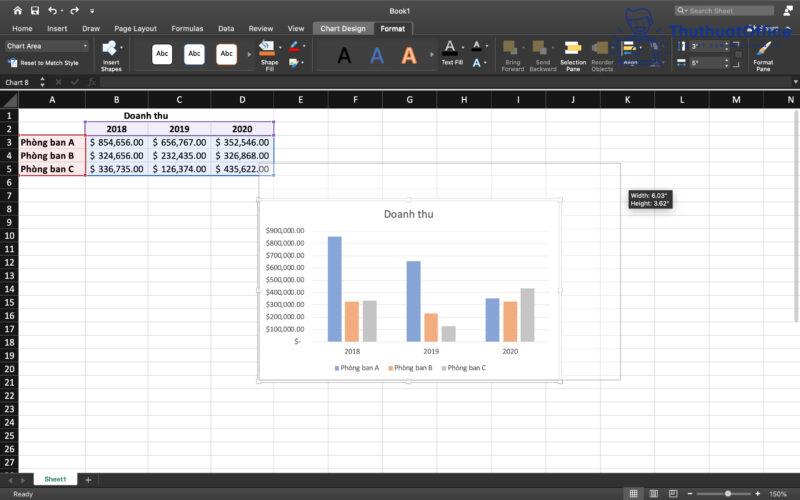Expand the Chart Area element dropdown
This screenshot has width=800, height=500.
85,46
